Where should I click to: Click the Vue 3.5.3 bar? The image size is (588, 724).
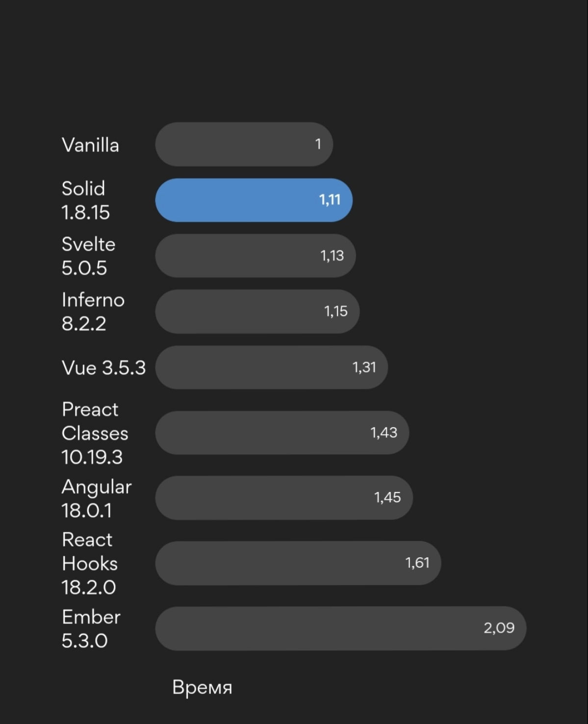272,367
